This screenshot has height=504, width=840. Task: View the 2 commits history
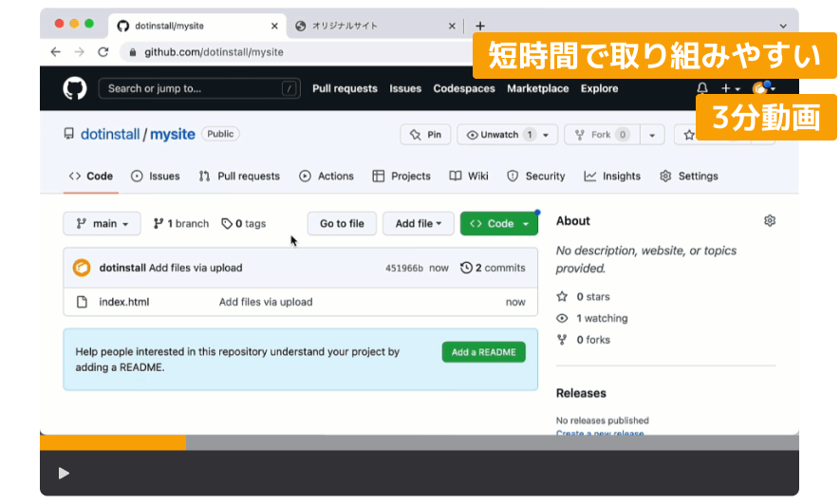pyautogui.click(x=493, y=268)
